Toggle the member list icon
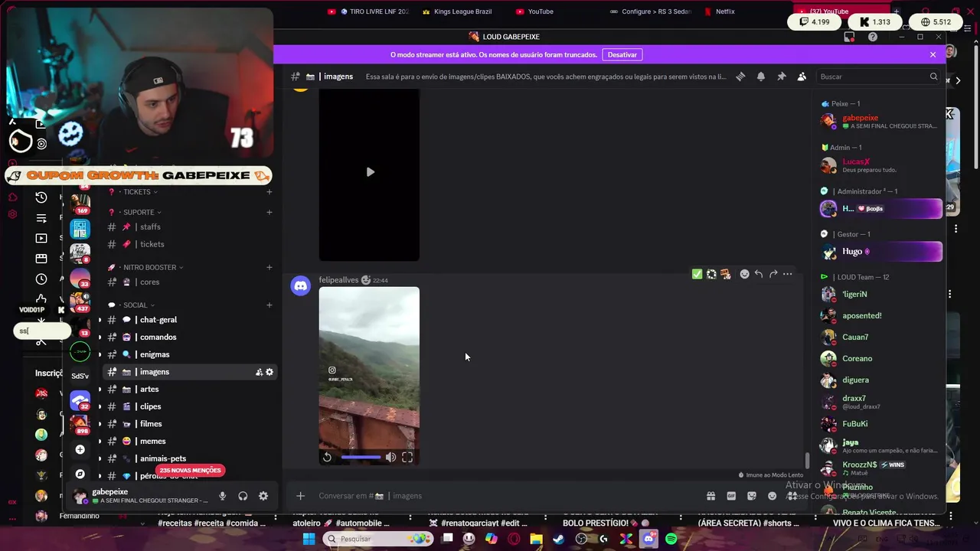This screenshot has height=551, width=980. click(x=802, y=77)
